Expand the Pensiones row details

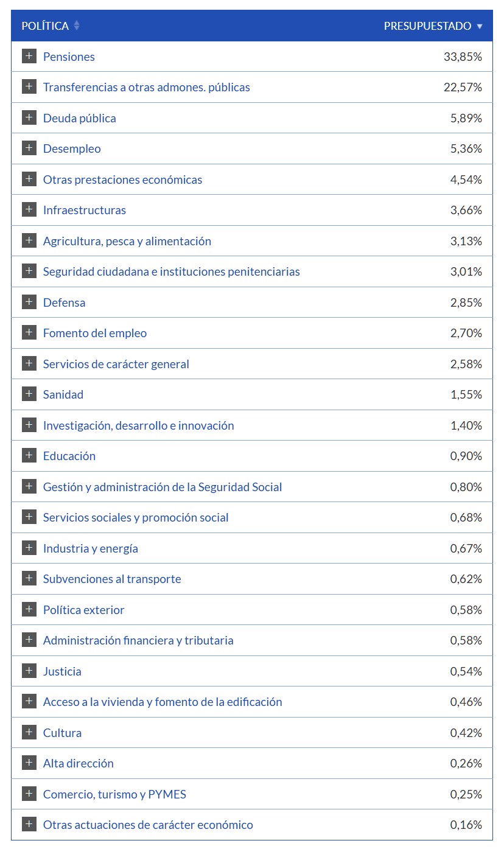click(29, 57)
